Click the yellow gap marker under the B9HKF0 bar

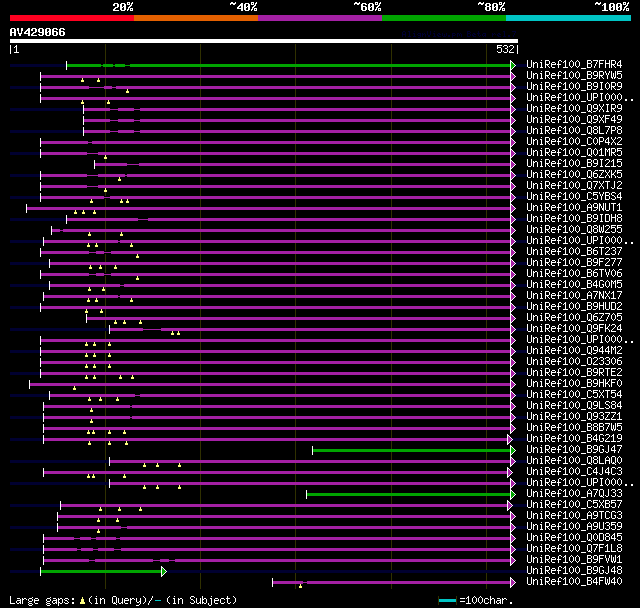pos(74,388)
